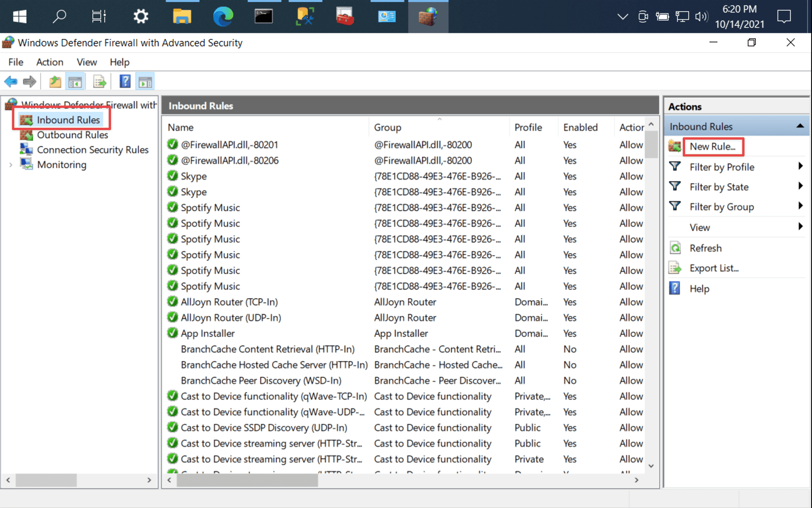Sort by the Enabled column header

pos(586,127)
